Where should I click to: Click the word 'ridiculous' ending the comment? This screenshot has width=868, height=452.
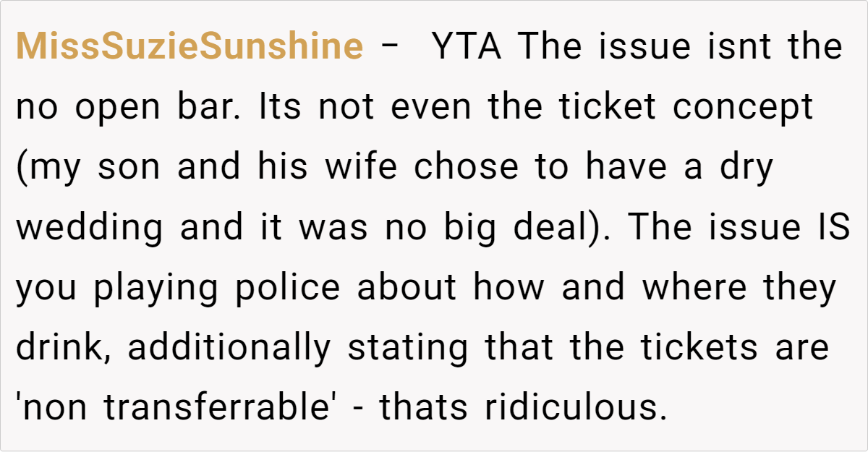(x=575, y=407)
